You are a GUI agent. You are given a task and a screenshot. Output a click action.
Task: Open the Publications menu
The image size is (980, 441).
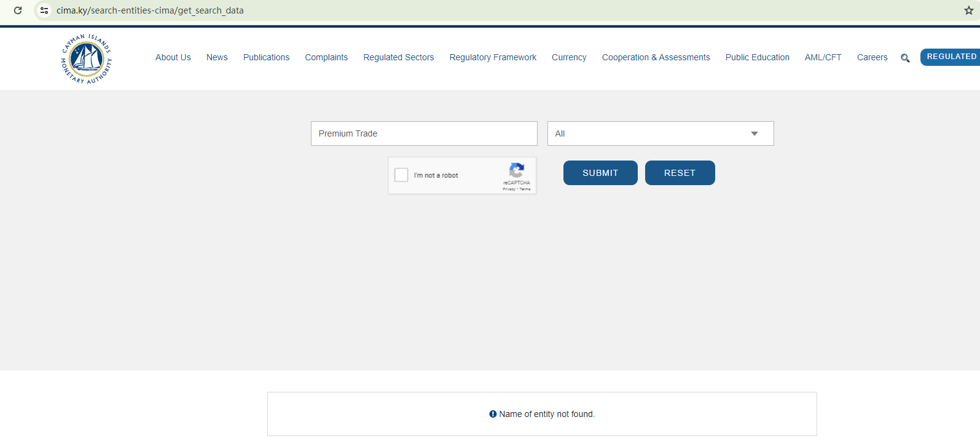click(266, 57)
